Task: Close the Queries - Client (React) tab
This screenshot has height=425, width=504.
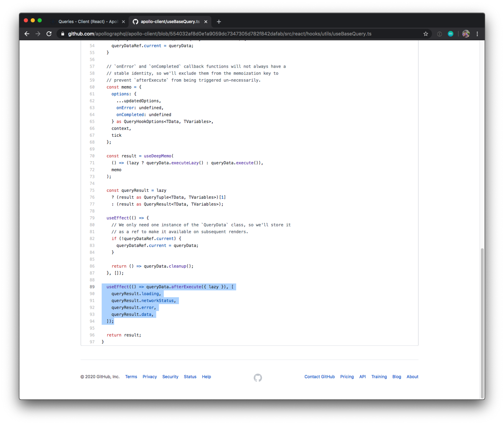Action: pos(123,22)
